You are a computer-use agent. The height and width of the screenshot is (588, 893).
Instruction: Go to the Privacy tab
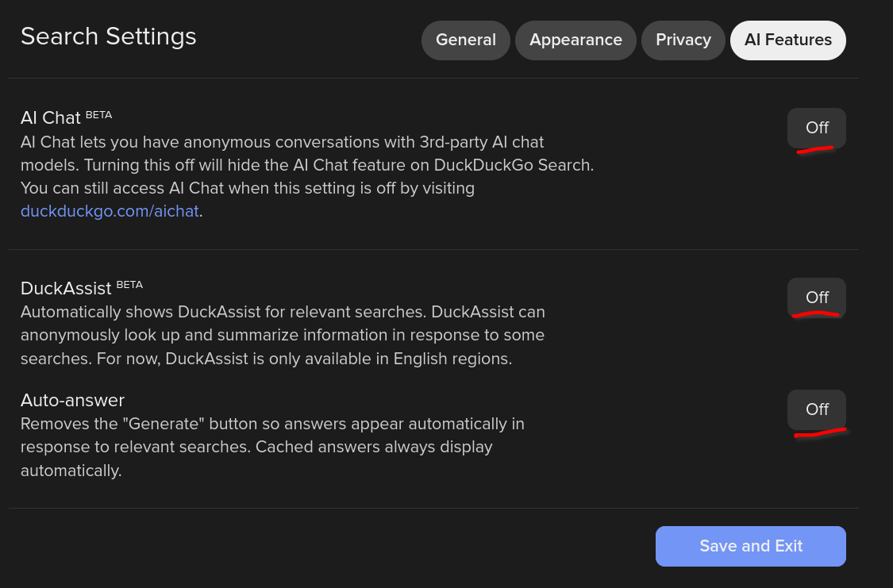(683, 40)
